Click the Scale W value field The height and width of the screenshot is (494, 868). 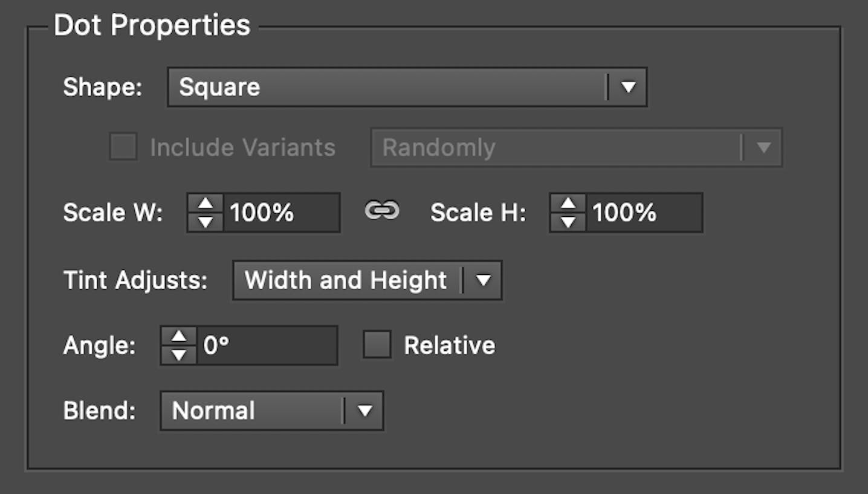pyautogui.click(x=281, y=213)
